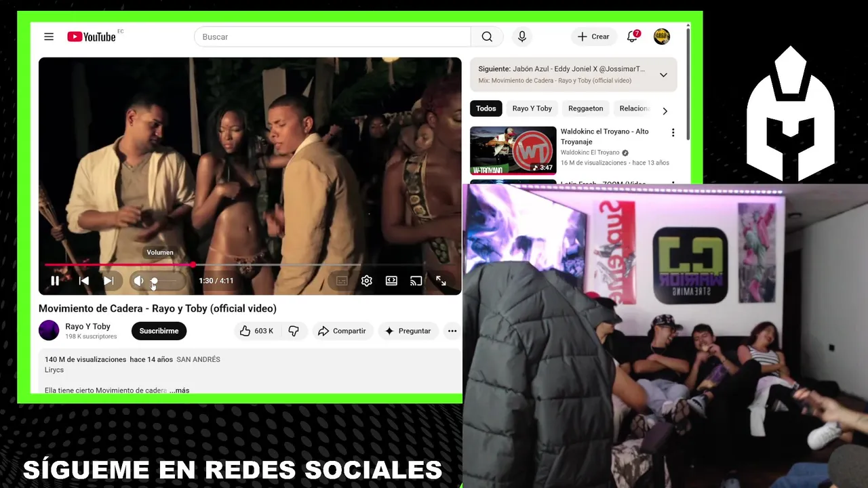Open the Rayo Y Toby channel avatar
This screenshot has width=868, height=488.
(x=49, y=331)
